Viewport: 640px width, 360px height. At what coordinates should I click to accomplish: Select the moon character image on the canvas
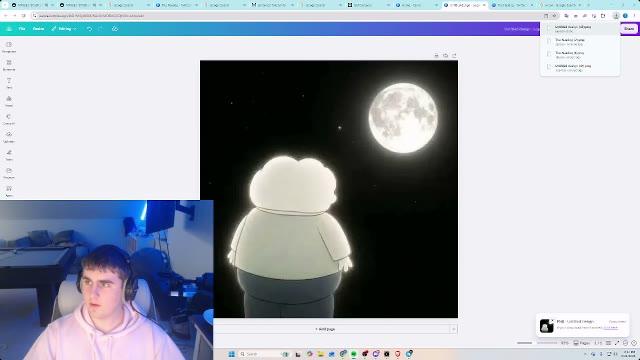point(329,189)
